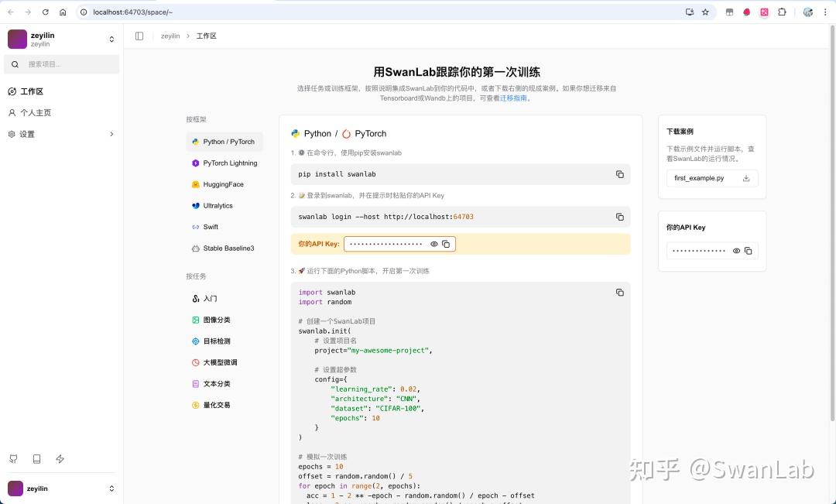
Task: Click the browser forward arrow
Action: (28, 12)
